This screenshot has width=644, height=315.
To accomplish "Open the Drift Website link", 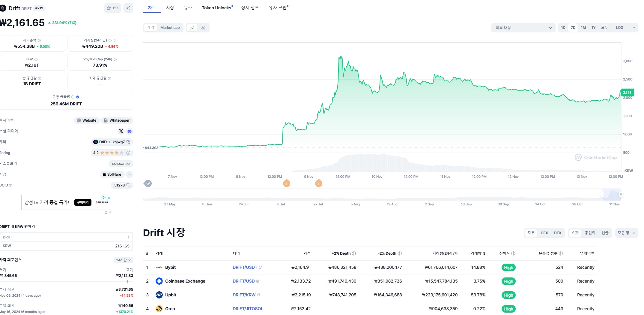I will [x=87, y=120].
